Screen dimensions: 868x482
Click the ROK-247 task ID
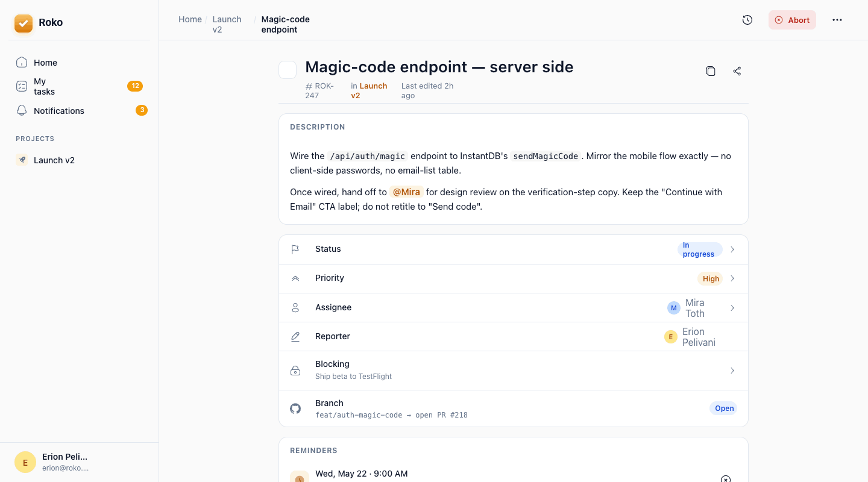pos(319,91)
